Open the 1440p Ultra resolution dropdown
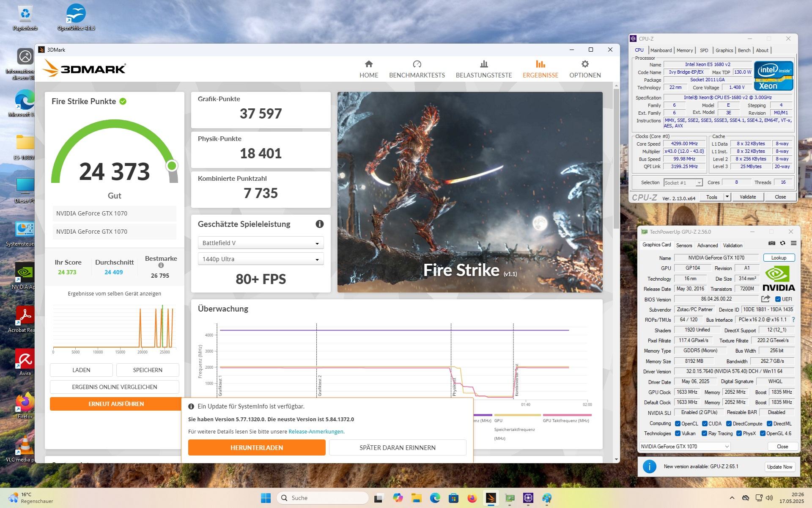 261,259
